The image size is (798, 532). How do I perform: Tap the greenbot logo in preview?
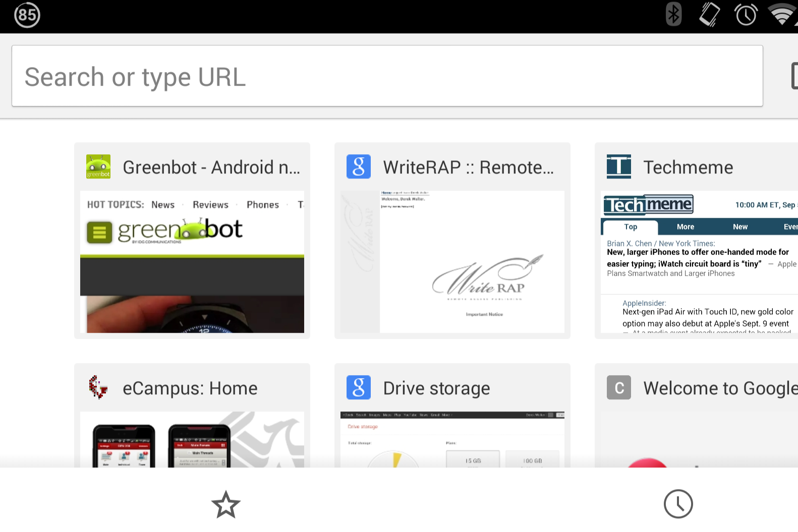(180, 230)
